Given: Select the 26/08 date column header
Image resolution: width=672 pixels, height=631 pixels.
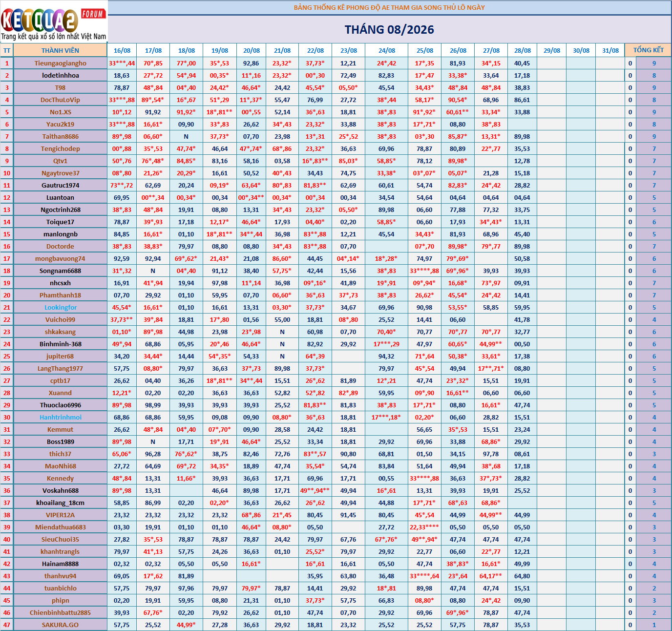Looking at the screenshot, I should [458, 50].
